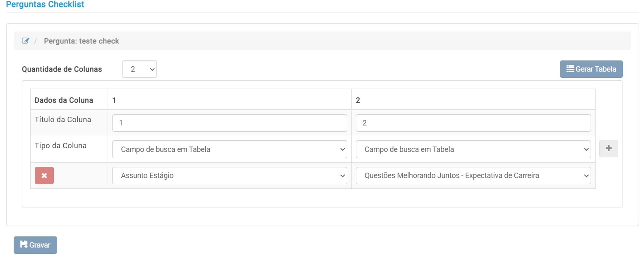
Task: Open the Quantidade de Colunas dropdown
Action: click(139, 69)
